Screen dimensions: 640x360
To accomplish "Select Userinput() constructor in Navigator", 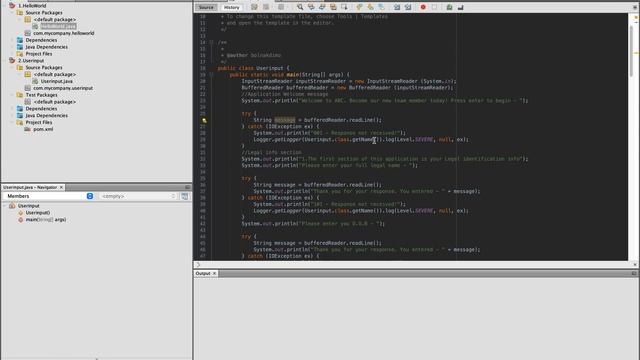I will 38,213.
